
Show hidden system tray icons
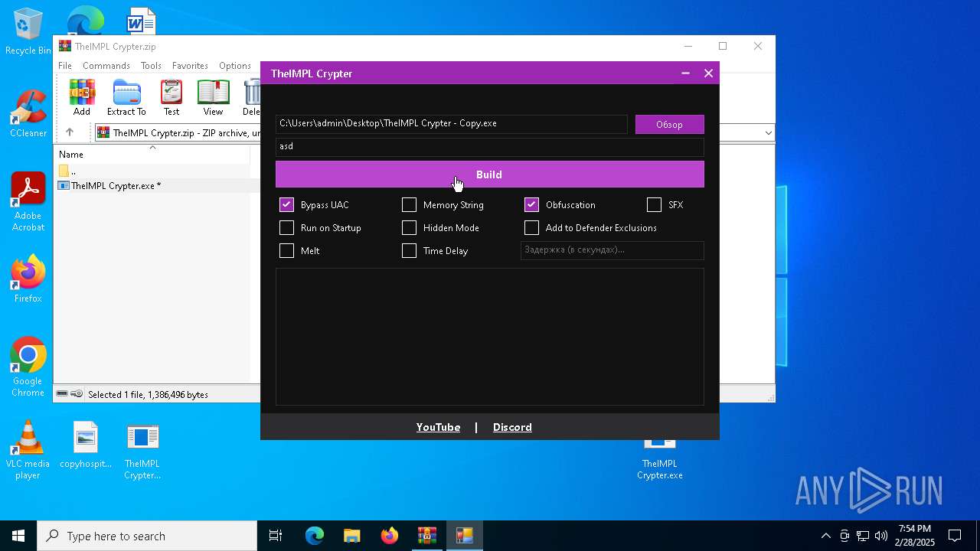[x=825, y=536]
